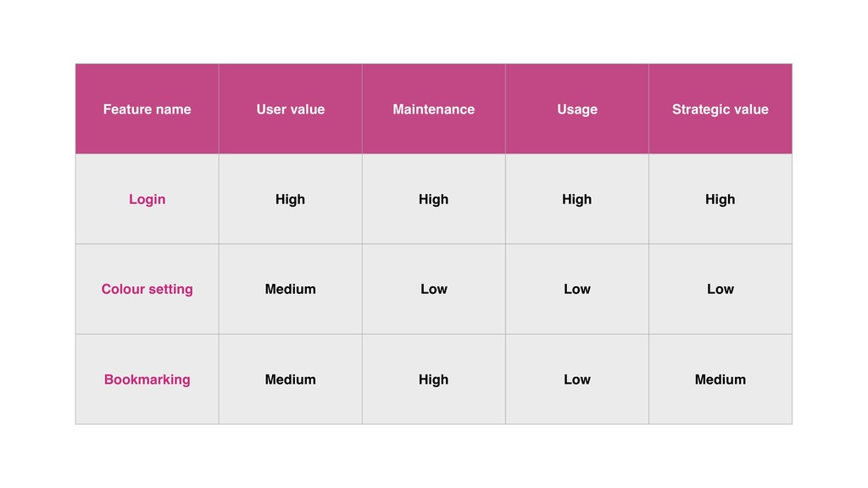The image size is (868, 488).
Task: Click Colour setting's Strategic value Low cell
Action: (x=720, y=289)
